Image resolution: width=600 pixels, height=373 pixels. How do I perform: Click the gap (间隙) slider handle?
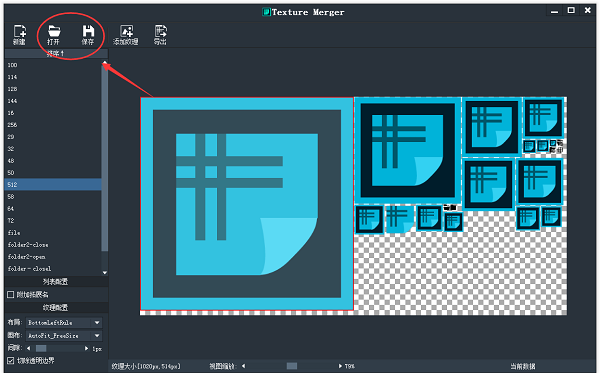pos(41,349)
